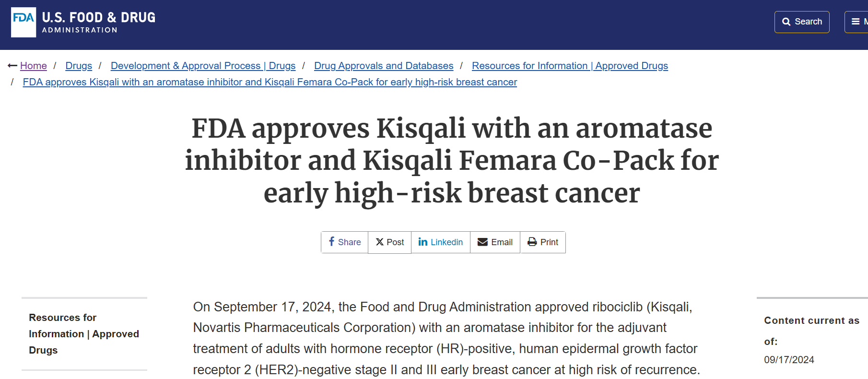
Task: Click the magnifying glass search icon
Action: tap(786, 22)
